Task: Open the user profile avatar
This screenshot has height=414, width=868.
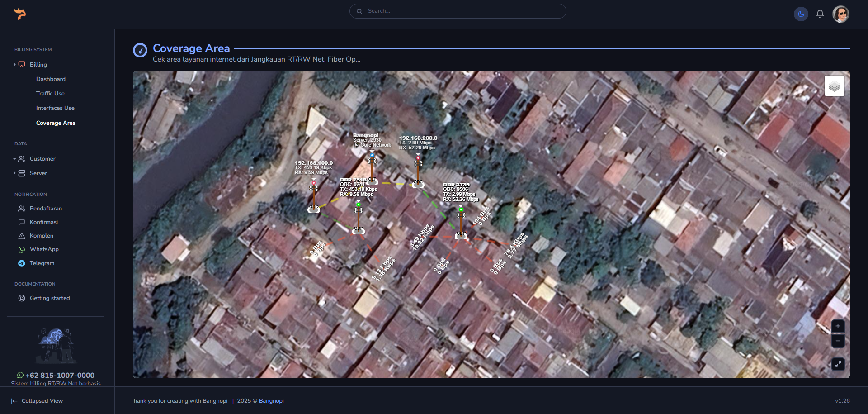Action: pos(840,14)
